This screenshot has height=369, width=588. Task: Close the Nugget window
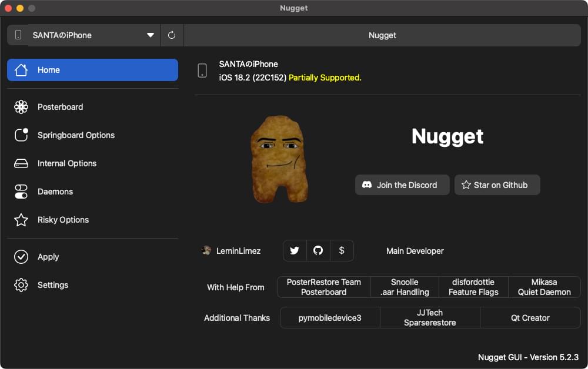coord(8,8)
